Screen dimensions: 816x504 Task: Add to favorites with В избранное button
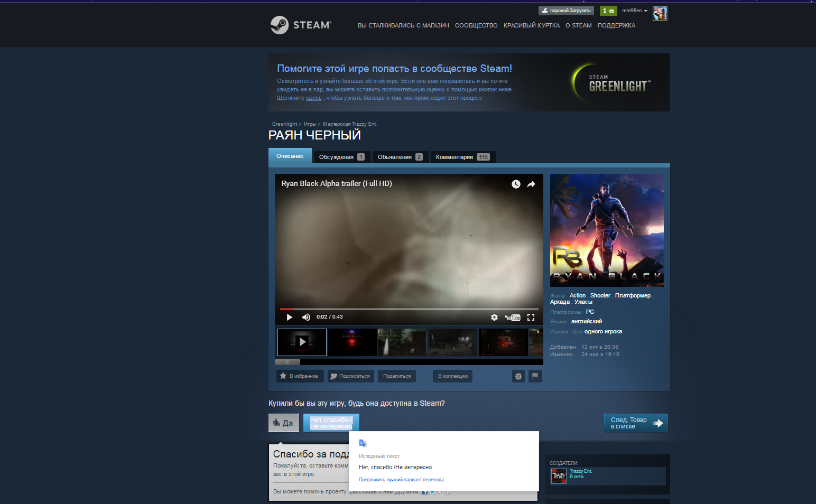pyautogui.click(x=300, y=376)
